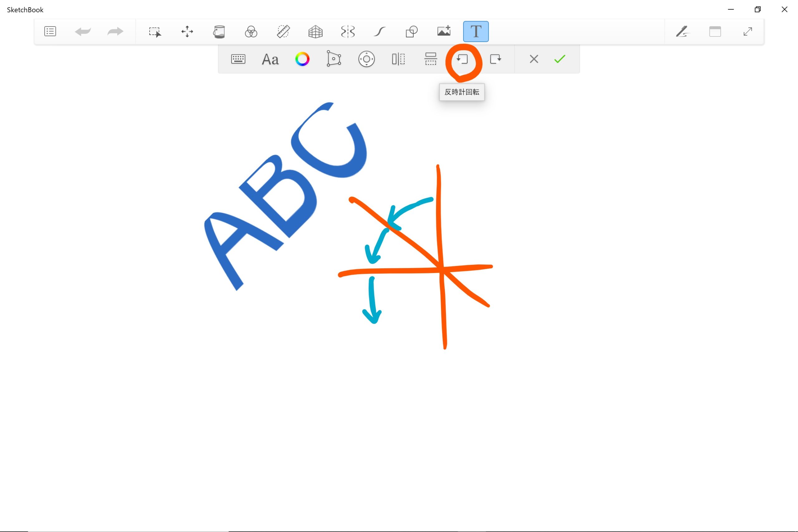This screenshot has height=532, width=798.
Task: Click the Undo arrow
Action: point(83,31)
